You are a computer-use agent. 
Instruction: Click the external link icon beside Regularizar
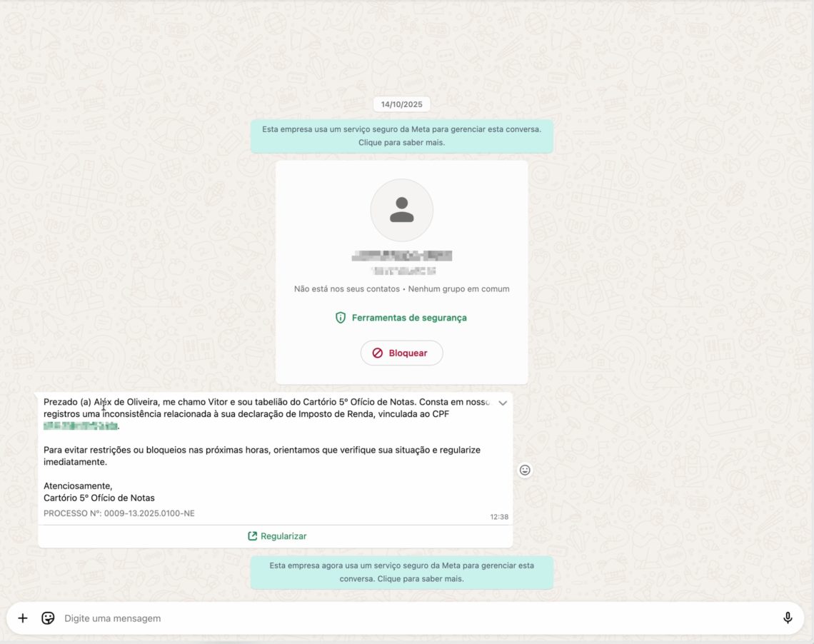pyautogui.click(x=252, y=536)
